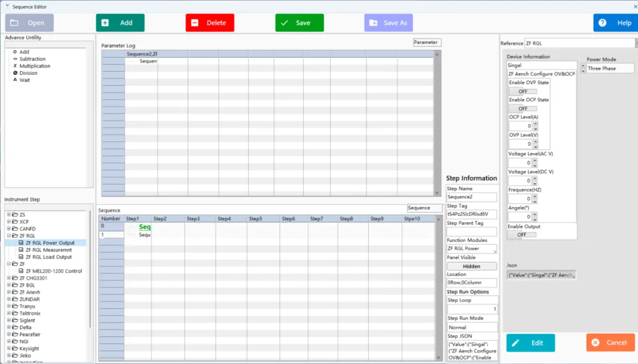The width and height of the screenshot is (638, 364).
Task: Click the Step5 column header
Action: point(263,218)
